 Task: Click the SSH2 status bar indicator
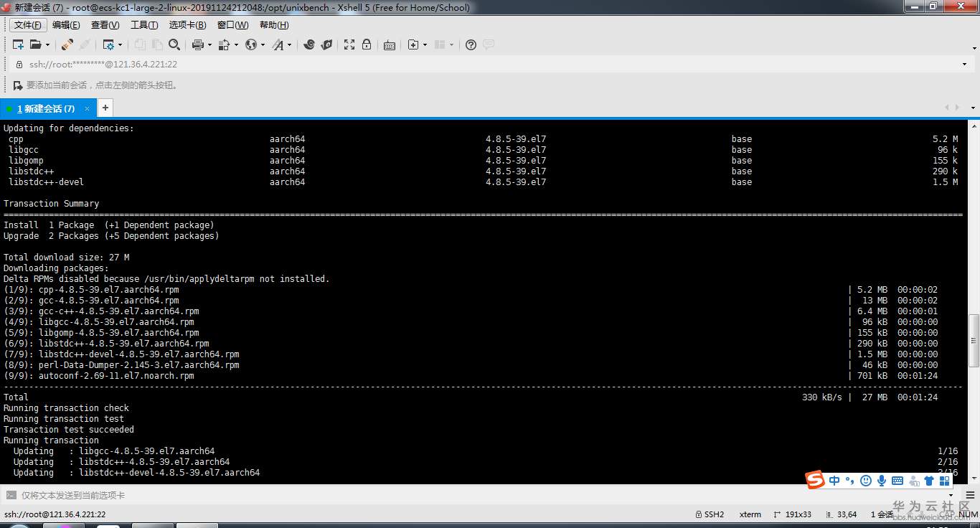pos(710,514)
